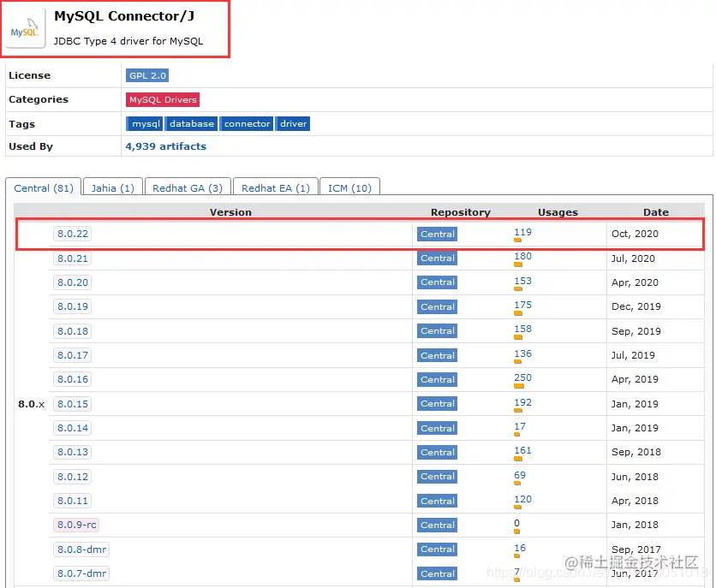Screen dimensions: 716x588
Task: Open version 8.0.8-dmr
Action: tap(81, 549)
